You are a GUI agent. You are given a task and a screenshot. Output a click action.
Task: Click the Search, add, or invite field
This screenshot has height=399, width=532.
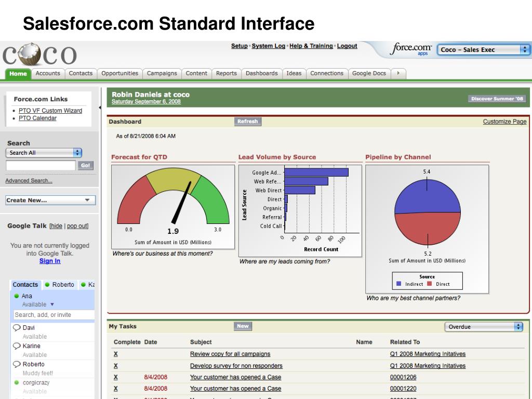54,315
